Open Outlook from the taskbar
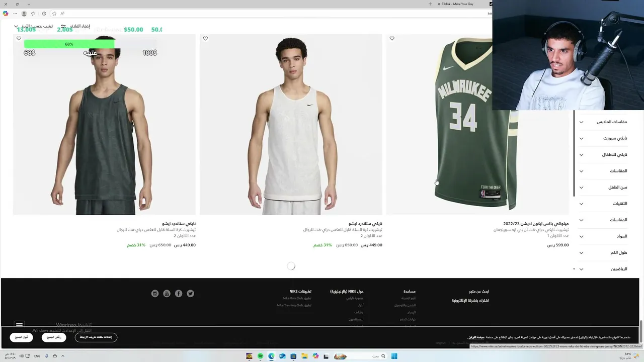644x362 pixels. (x=282, y=356)
